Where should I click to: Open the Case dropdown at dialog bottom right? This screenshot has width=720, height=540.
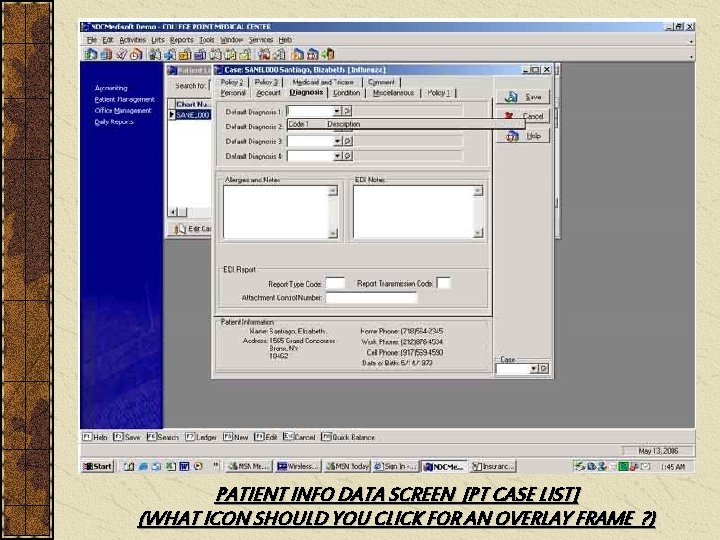pyautogui.click(x=534, y=368)
